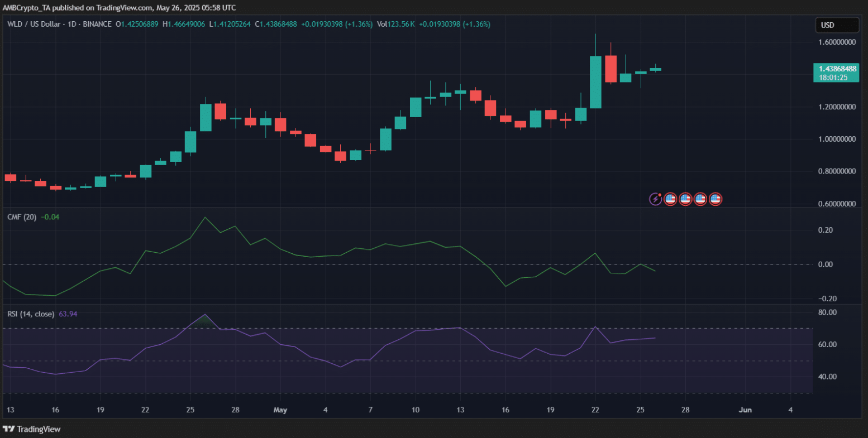This screenshot has width=868, height=438.
Task: Select the CMF (20) indicator label
Action: 22,217
